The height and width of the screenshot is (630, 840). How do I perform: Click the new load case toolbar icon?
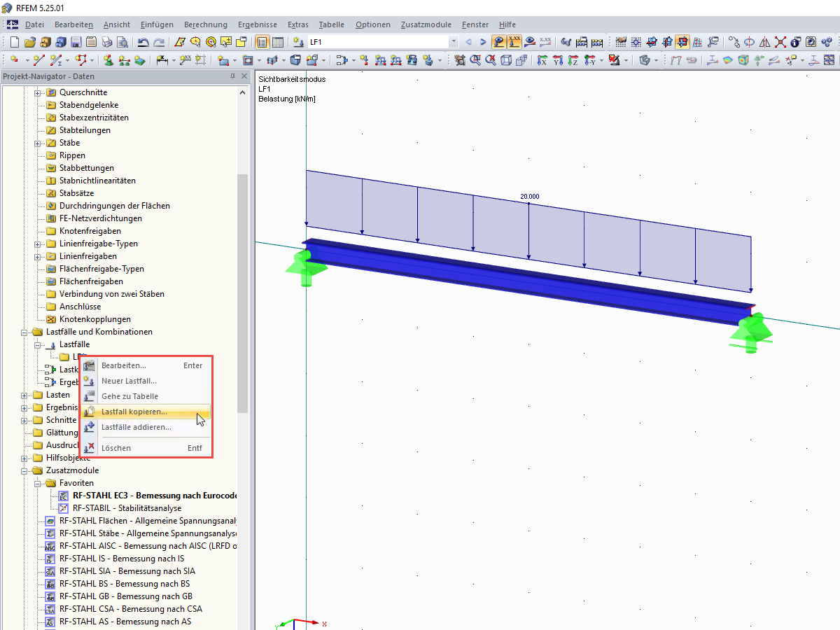coord(299,42)
